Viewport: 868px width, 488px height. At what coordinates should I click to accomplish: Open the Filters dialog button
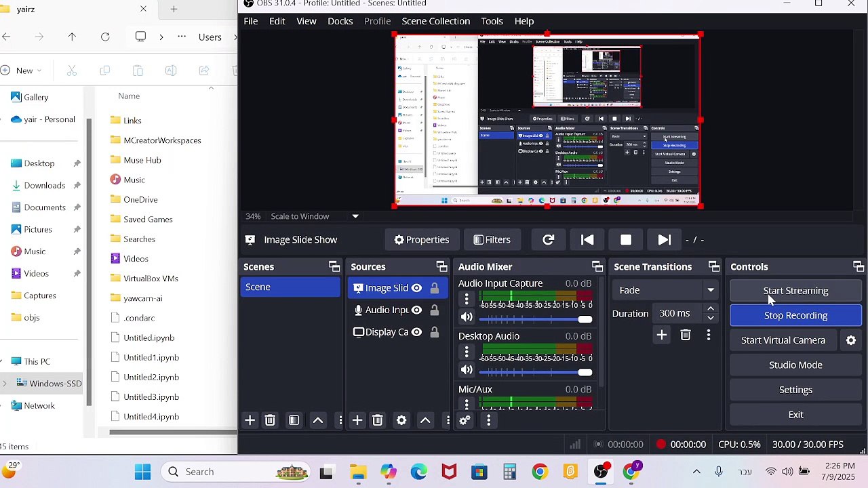492,240
